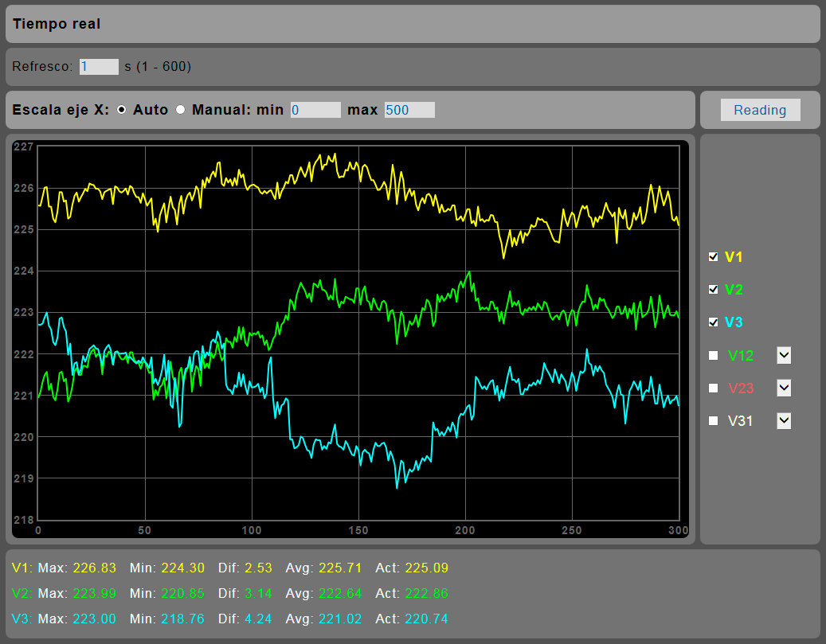Click the V3 Min value 218.76
Image resolution: width=826 pixels, height=644 pixels.
click(x=182, y=619)
